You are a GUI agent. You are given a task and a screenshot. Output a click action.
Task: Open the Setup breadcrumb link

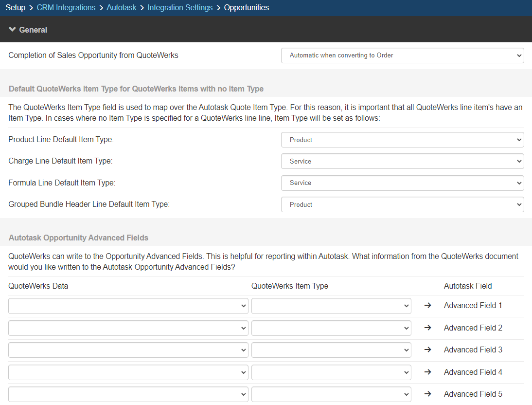pyautogui.click(x=15, y=8)
